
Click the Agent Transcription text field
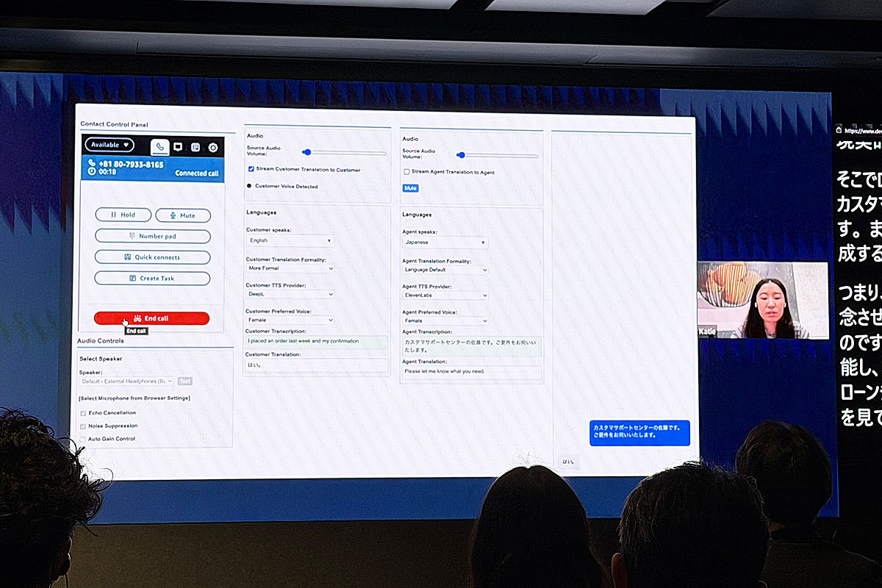click(x=471, y=346)
